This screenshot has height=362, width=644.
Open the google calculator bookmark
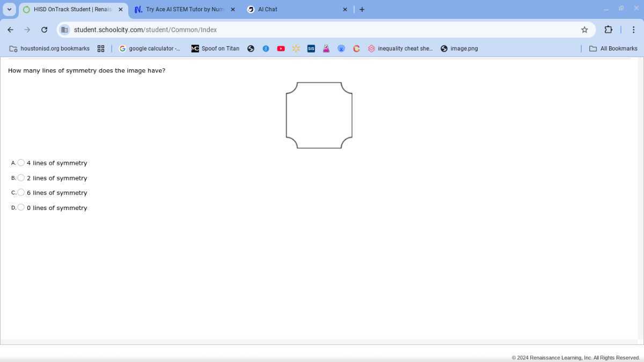pyautogui.click(x=150, y=48)
